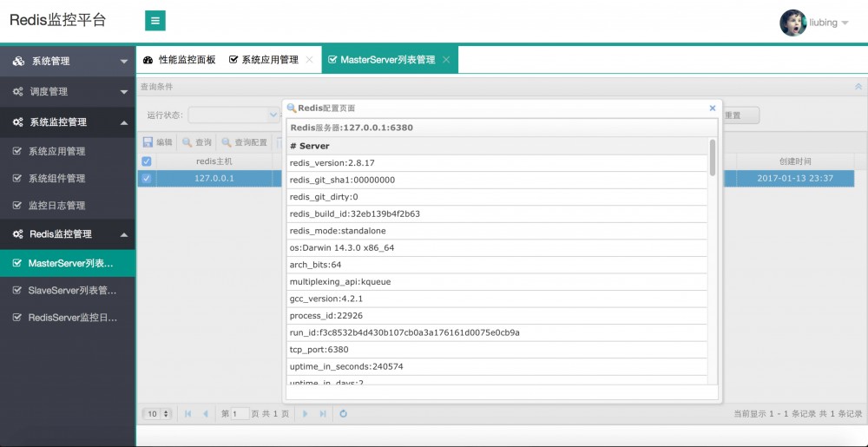This screenshot has width=868, height=447.
Task: Click the 查询 toolbar button
Action: click(197, 142)
